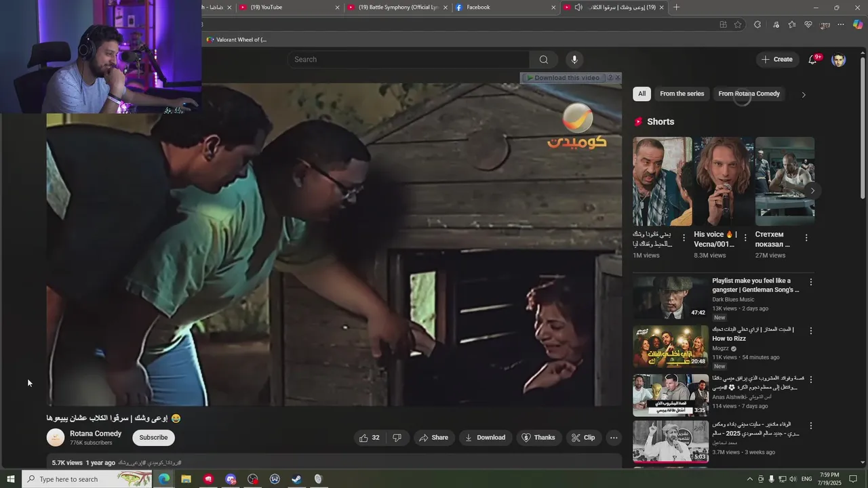Open File Explorer from the taskbar
Screen dimensions: 868x488
point(186,479)
